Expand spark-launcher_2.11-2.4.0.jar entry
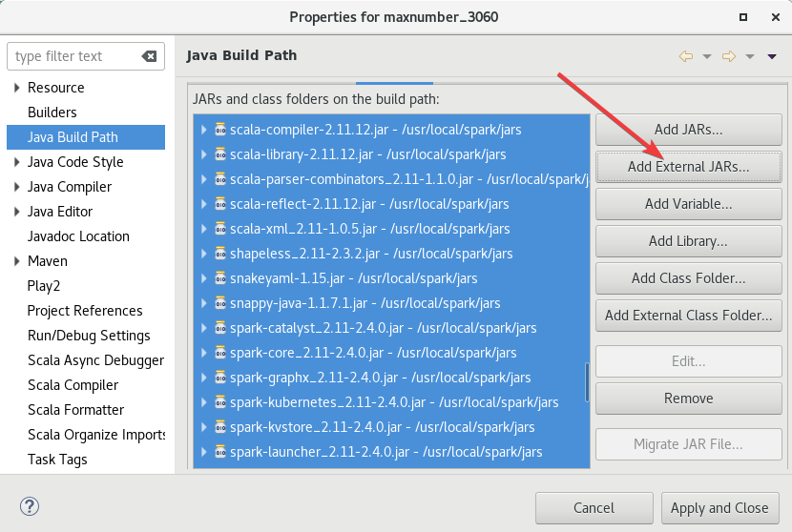Viewport: 792px width, 532px height. 203,451
